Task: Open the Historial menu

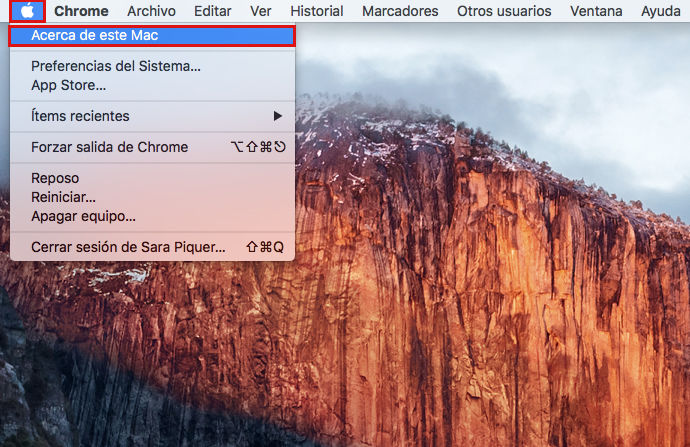Action: (317, 11)
